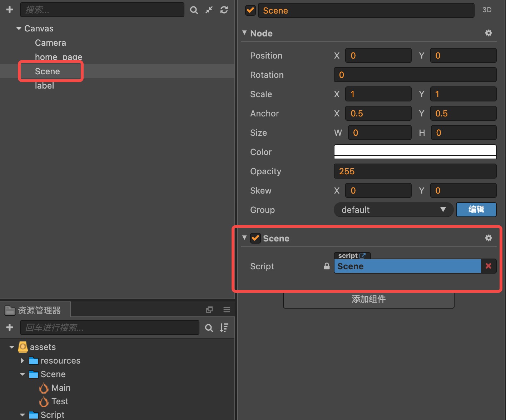Open the Group default dropdown
The height and width of the screenshot is (420, 506).
pyautogui.click(x=394, y=210)
